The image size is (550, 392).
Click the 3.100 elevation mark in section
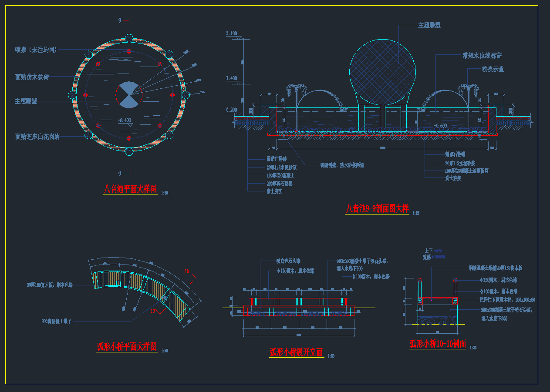231,34
